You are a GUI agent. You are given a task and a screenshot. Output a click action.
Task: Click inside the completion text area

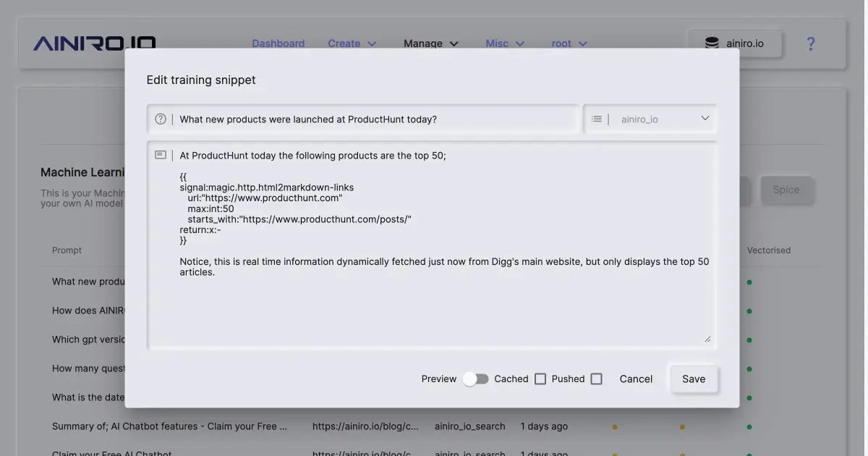tap(432, 246)
